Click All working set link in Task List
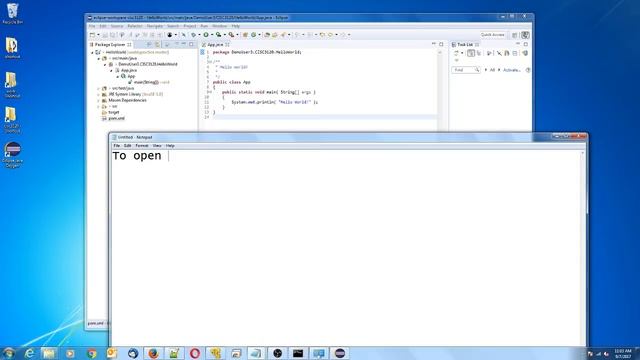Screen dimensions: 640x360 (x=492, y=70)
